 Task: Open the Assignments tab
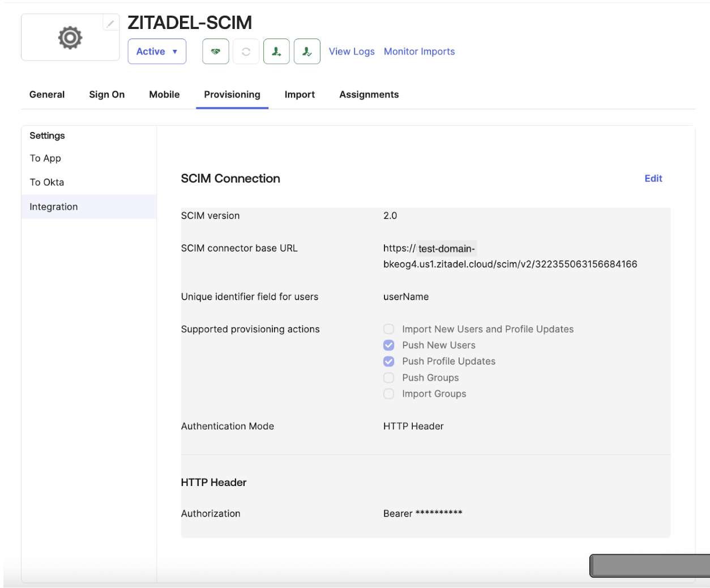pos(369,95)
